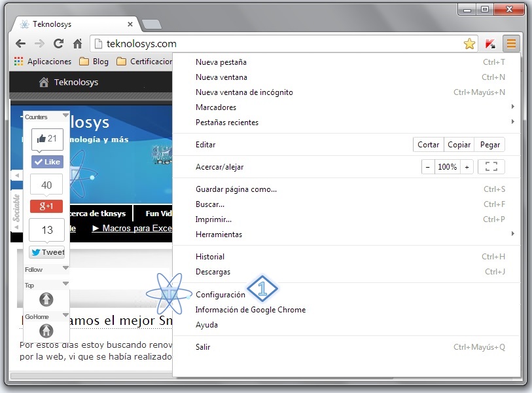Screen dimensions: 532x393
Task: Open Historial from the menu
Action: pyautogui.click(x=346, y=257)
